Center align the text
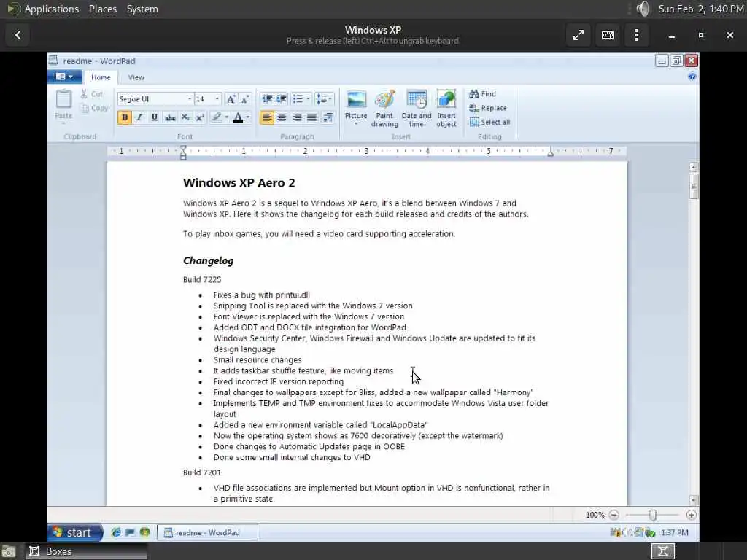This screenshot has height=560, width=747. [x=282, y=117]
